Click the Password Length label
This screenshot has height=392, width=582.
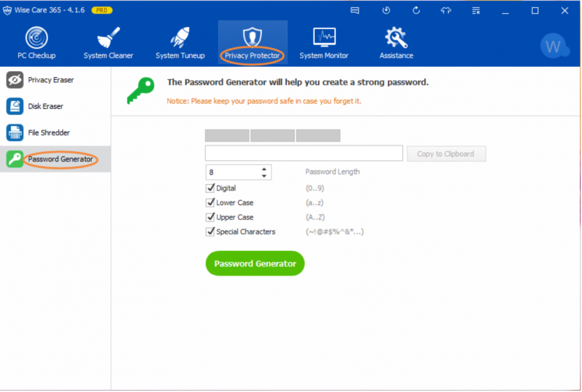(x=332, y=172)
